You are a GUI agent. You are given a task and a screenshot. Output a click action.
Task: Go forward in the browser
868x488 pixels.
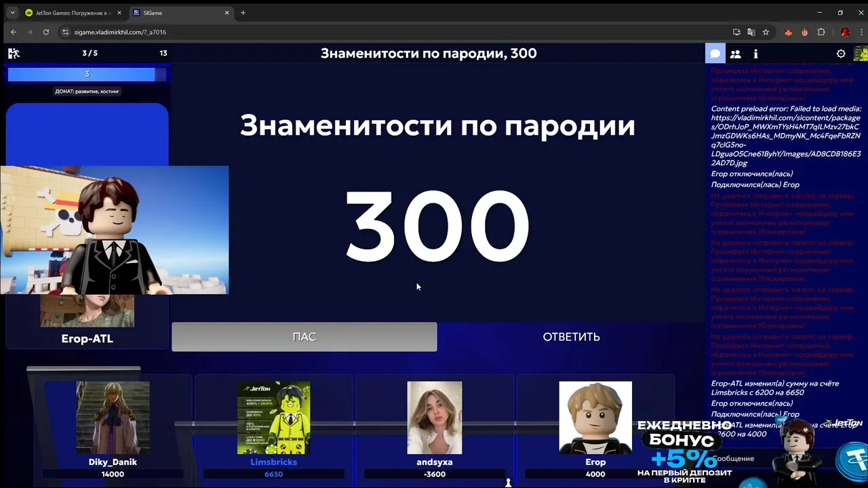tap(30, 32)
